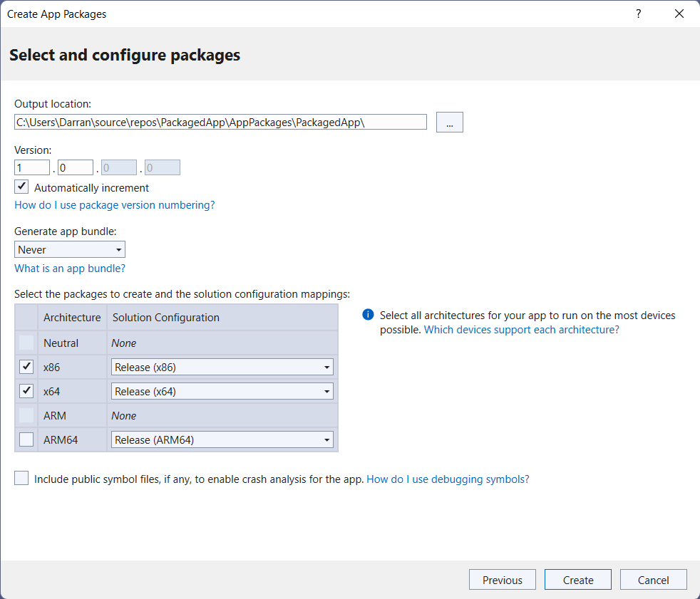Viewport: 700px width, 599px height.
Task: Uncheck the x64 architecture checkbox
Action: (x=26, y=390)
